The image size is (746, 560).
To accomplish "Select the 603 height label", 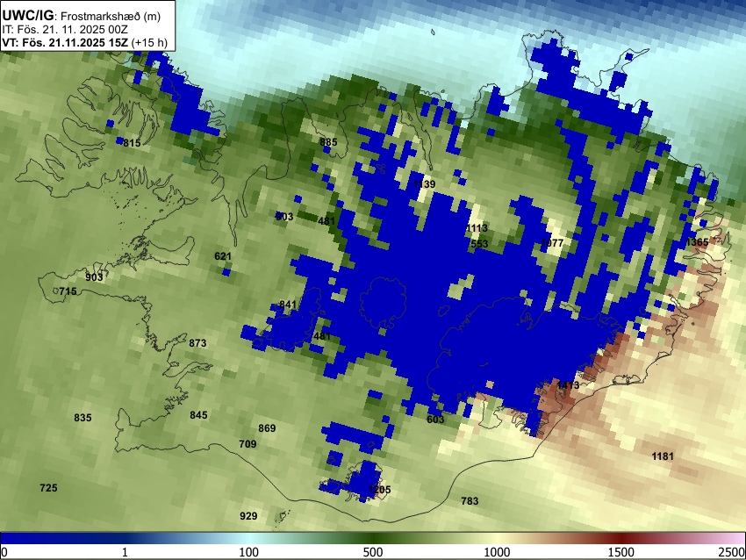I will pyautogui.click(x=435, y=420).
